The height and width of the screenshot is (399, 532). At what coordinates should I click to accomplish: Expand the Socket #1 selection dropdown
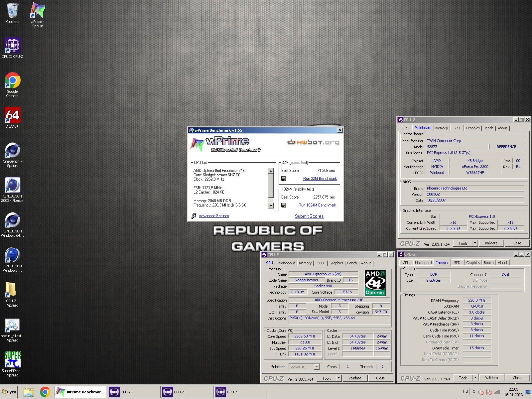317,367
